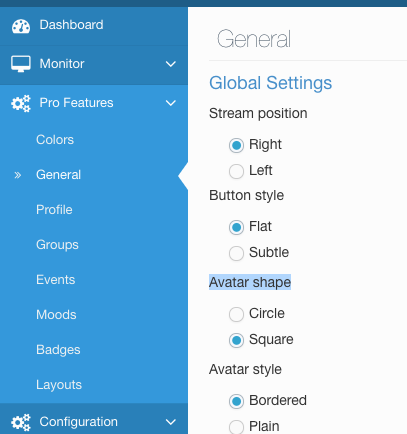This screenshot has height=434, width=407.
Task: Select Circle avatar shape
Action: point(236,314)
